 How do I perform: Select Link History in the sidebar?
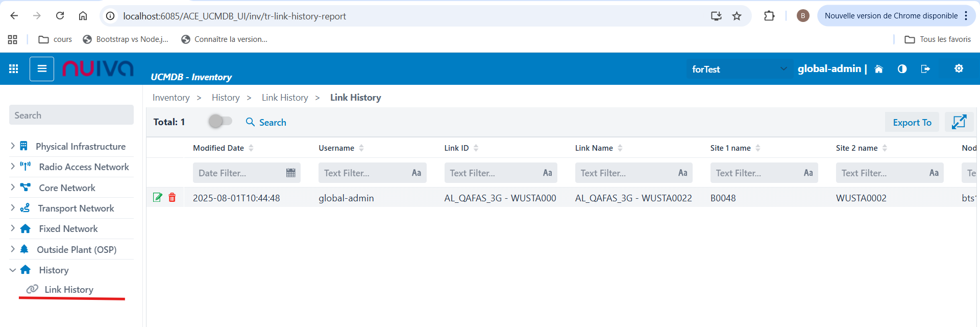pos(69,290)
